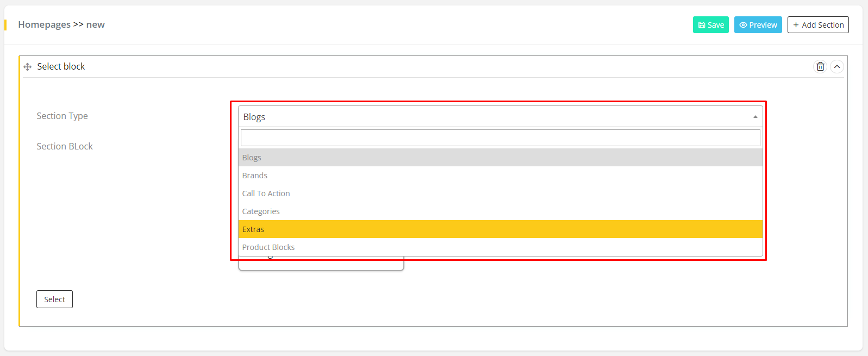Select the Categories option
The width and height of the screenshot is (868, 356).
point(261,211)
